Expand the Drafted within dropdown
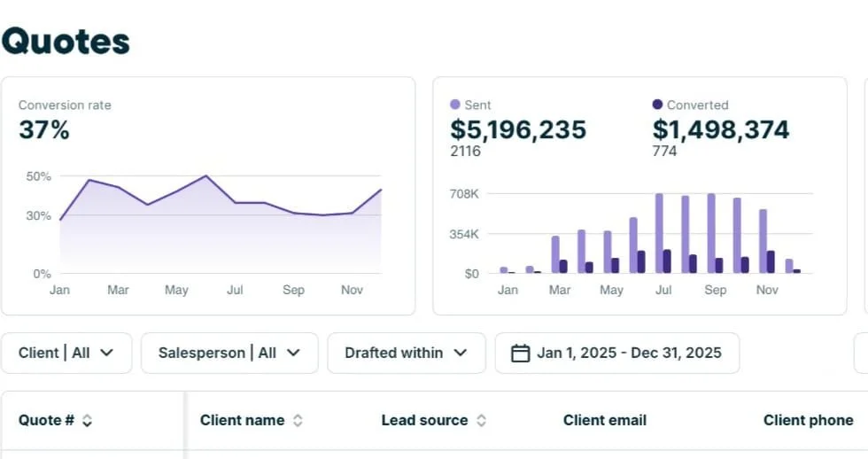This screenshot has width=868, height=459. coord(407,353)
